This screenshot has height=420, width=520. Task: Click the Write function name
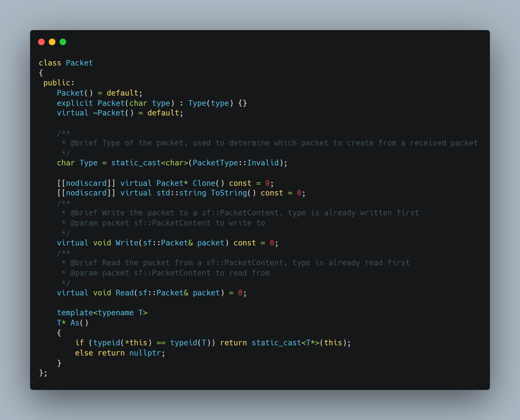(x=127, y=243)
